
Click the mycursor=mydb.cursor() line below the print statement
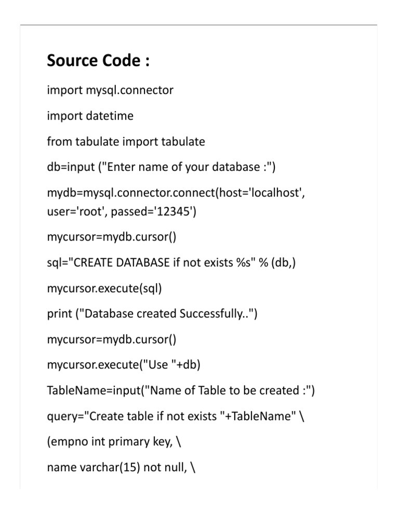tap(112, 340)
